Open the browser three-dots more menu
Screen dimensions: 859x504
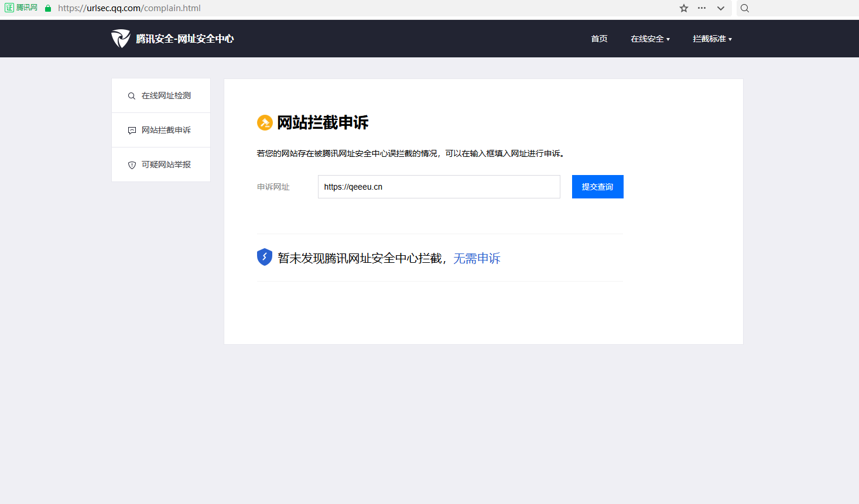coord(701,8)
